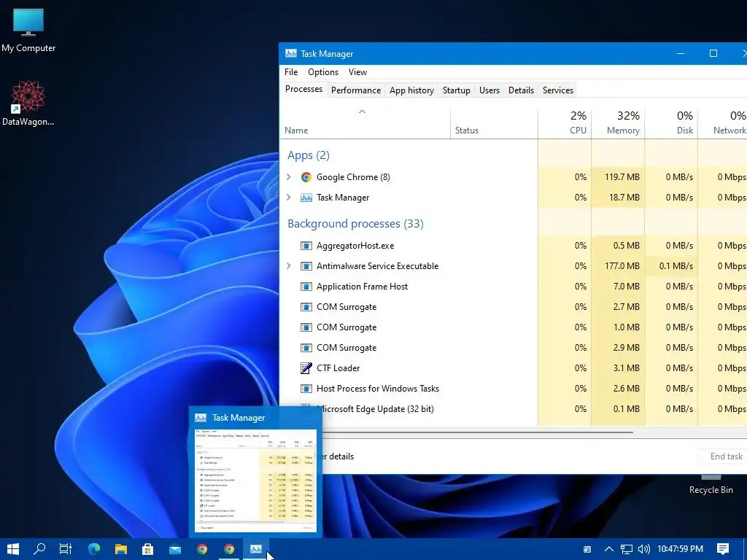Switch to the Details tab
Image resolution: width=747 pixels, height=560 pixels.
[x=521, y=90]
